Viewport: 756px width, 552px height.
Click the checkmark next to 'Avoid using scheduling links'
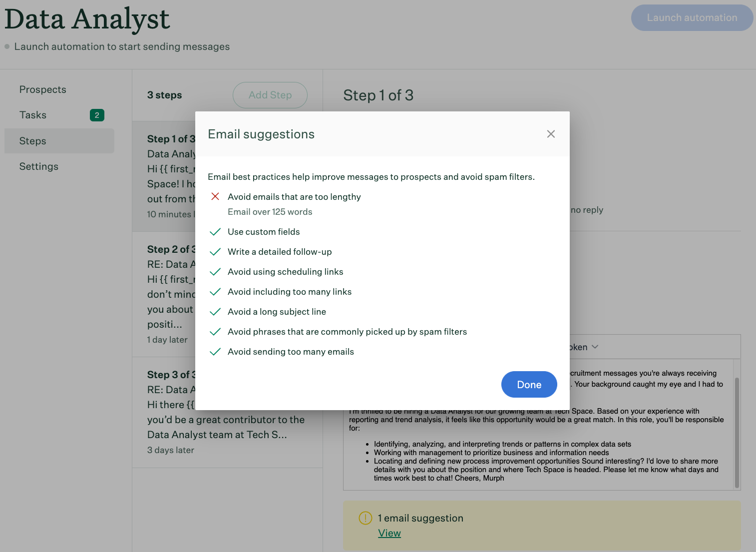point(215,271)
